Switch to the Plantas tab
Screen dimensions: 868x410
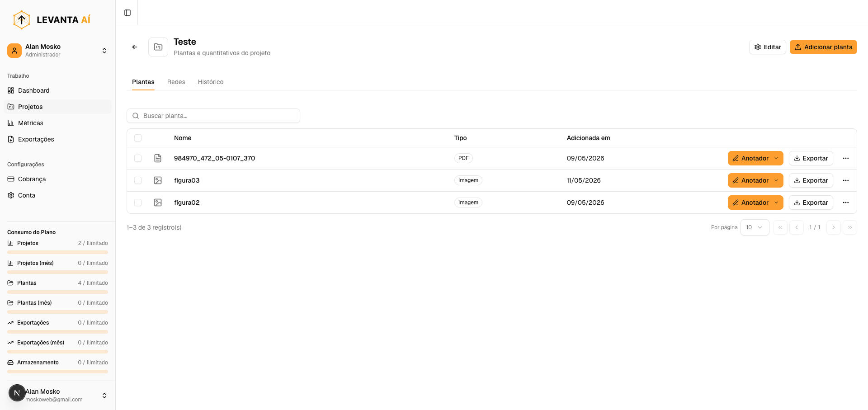[143, 82]
